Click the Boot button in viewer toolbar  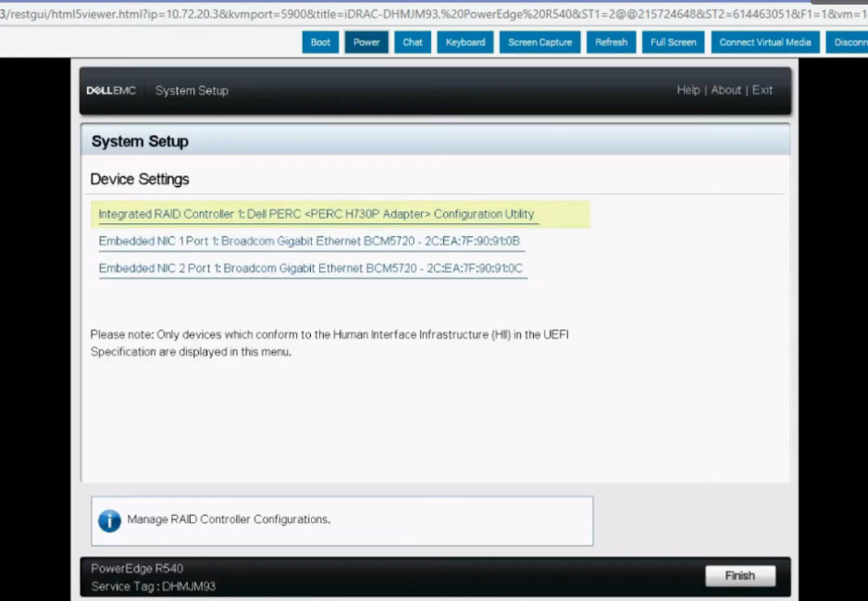(x=320, y=42)
